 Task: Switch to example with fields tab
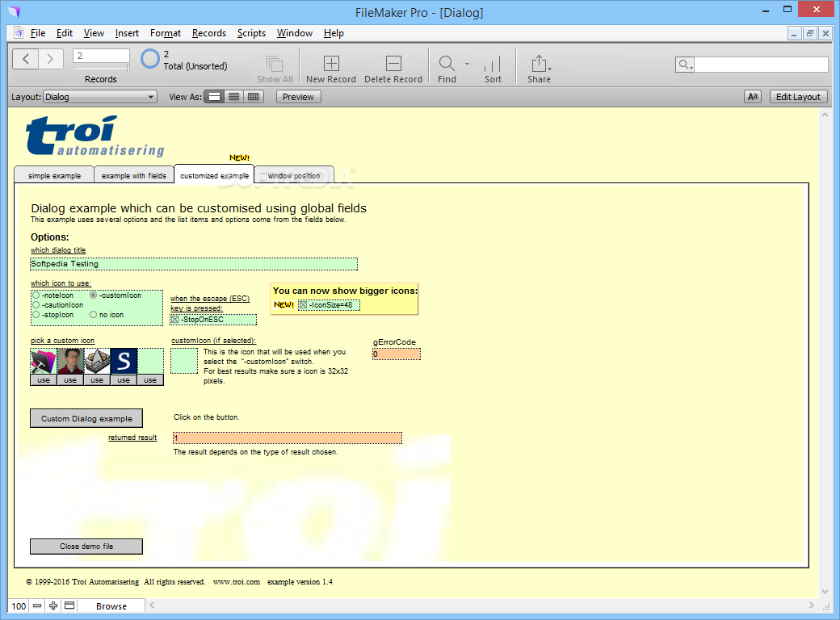134,175
